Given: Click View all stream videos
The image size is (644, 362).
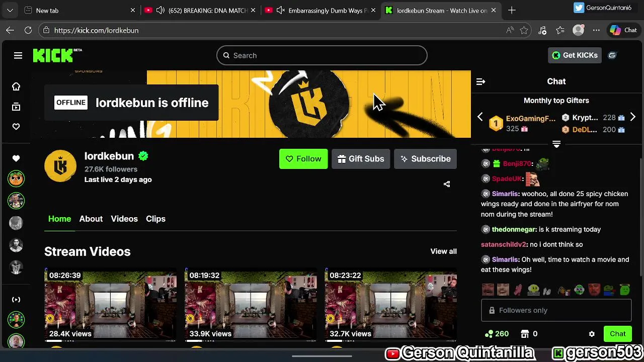Looking at the screenshot, I should pos(443,251).
